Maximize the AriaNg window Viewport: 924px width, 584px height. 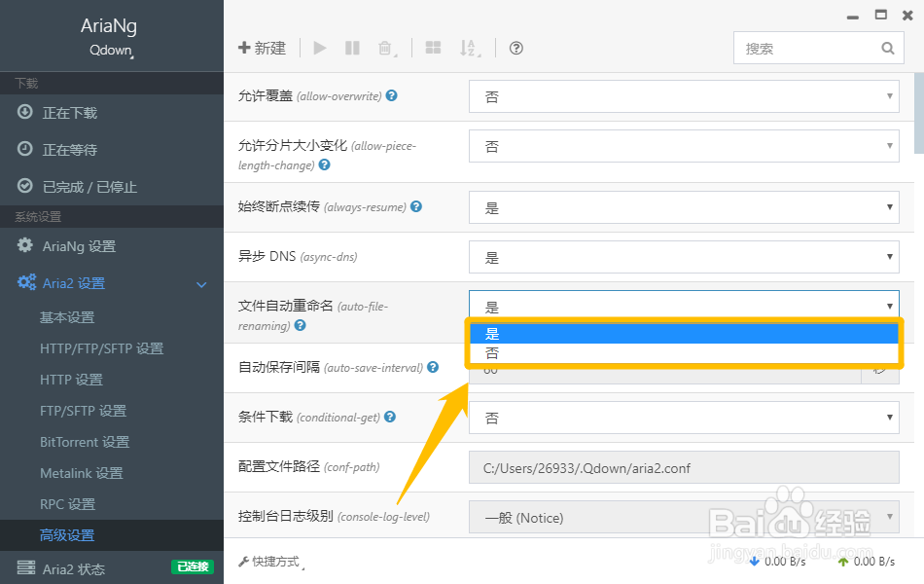click(x=881, y=16)
